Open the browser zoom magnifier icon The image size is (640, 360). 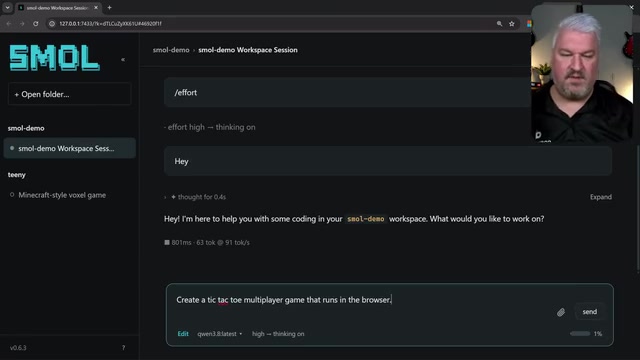point(499,24)
